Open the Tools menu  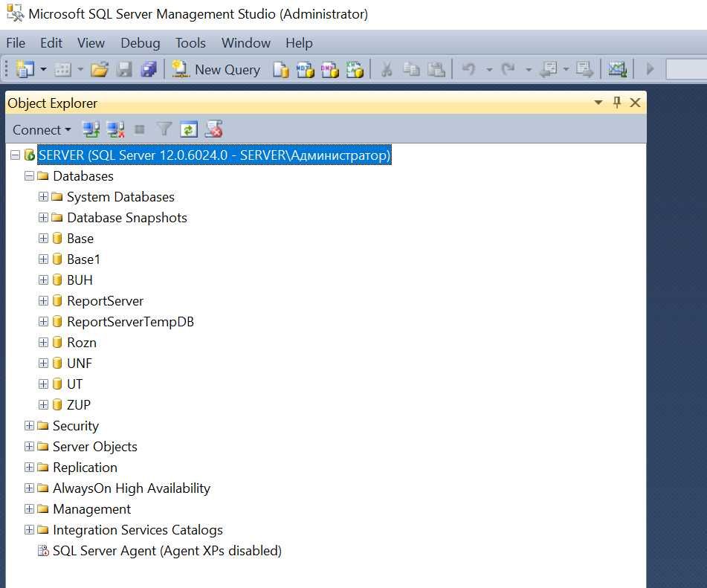pos(190,43)
